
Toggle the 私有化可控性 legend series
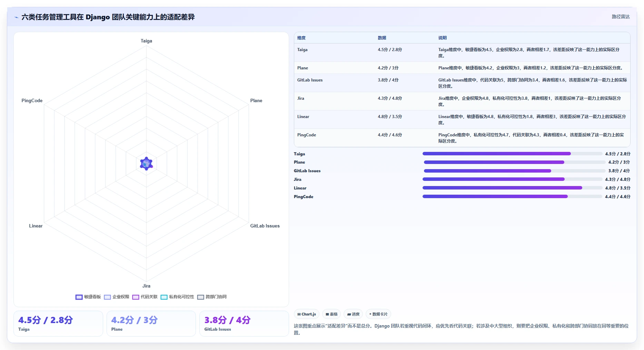(177, 297)
